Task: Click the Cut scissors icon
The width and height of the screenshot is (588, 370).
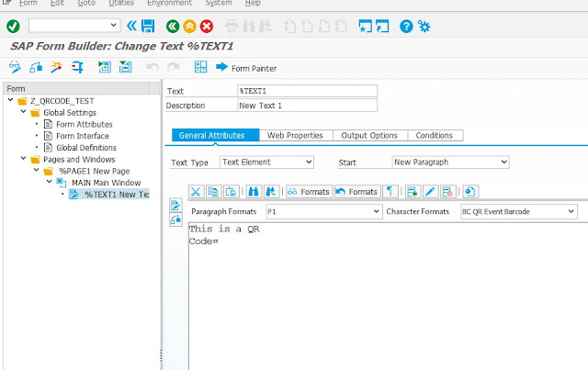Action: click(196, 192)
